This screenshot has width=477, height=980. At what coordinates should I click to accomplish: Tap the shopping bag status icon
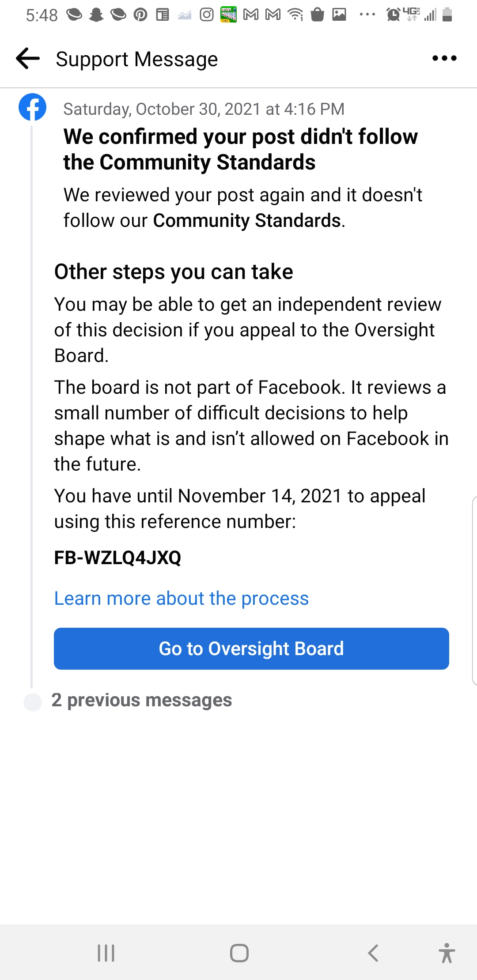[317, 15]
